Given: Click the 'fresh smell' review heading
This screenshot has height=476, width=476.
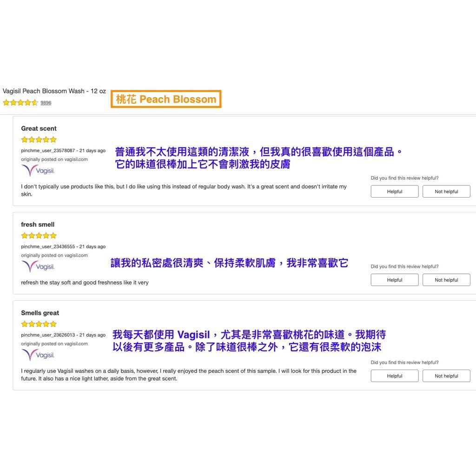Looking at the screenshot, I should (38, 225).
